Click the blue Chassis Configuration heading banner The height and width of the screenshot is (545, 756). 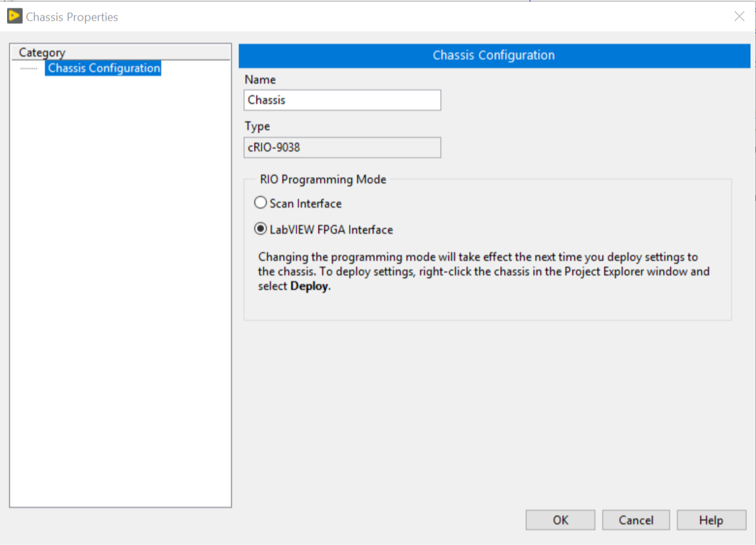pos(494,56)
